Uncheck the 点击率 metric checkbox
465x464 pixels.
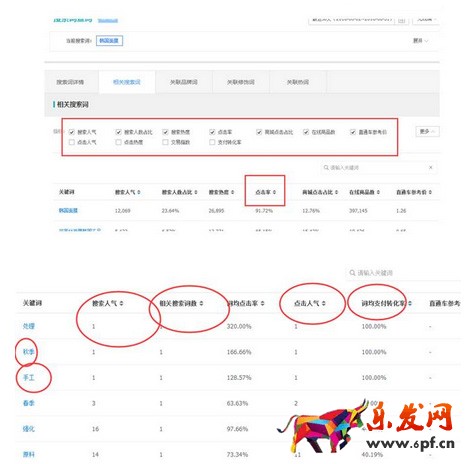[x=212, y=132]
